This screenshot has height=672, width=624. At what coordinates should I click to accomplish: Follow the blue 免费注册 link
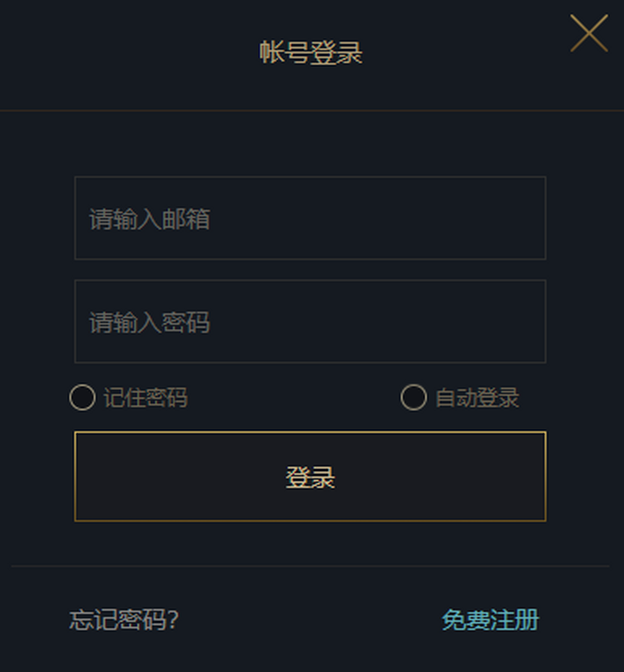[x=490, y=620]
